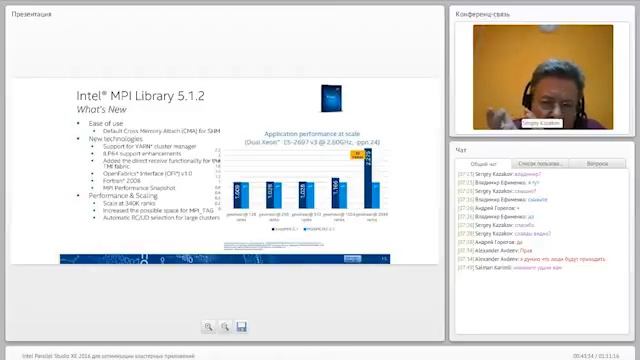Screen dimensions: 640x360
Task: Click the chart bar labeled 1.166
Action: 335,193
